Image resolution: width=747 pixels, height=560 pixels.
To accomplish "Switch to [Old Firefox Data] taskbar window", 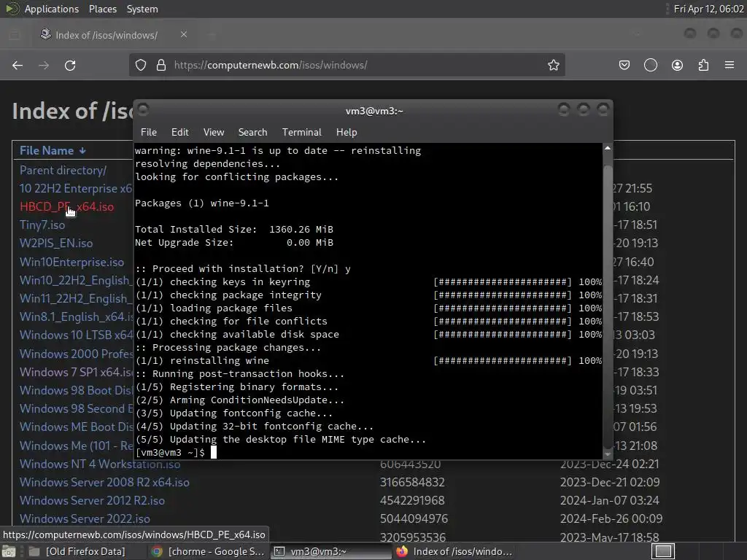I will 77,551.
